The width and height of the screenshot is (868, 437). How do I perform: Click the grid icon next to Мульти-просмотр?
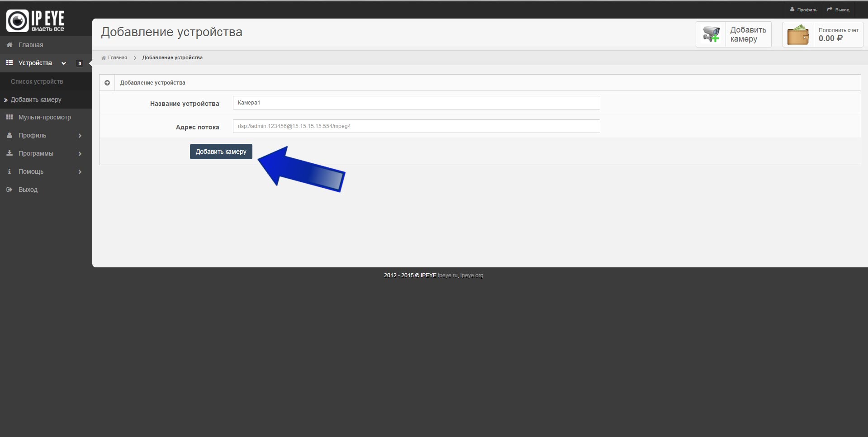tap(9, 117)
